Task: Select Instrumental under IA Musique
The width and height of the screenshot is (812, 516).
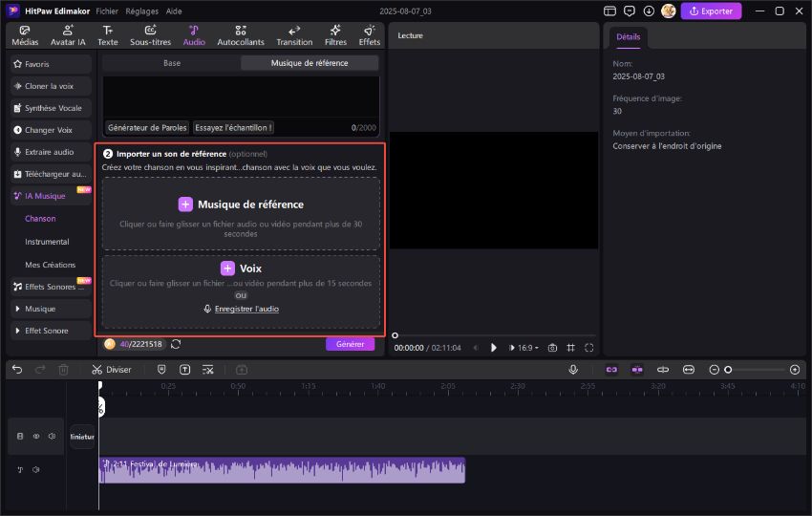Action: pyautogui.click(x=47, y=242)
